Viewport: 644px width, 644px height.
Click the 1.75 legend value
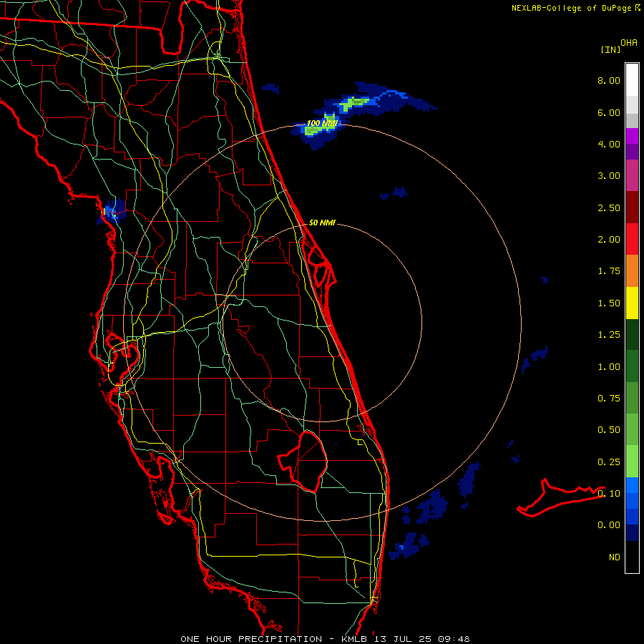coord(609,271)
